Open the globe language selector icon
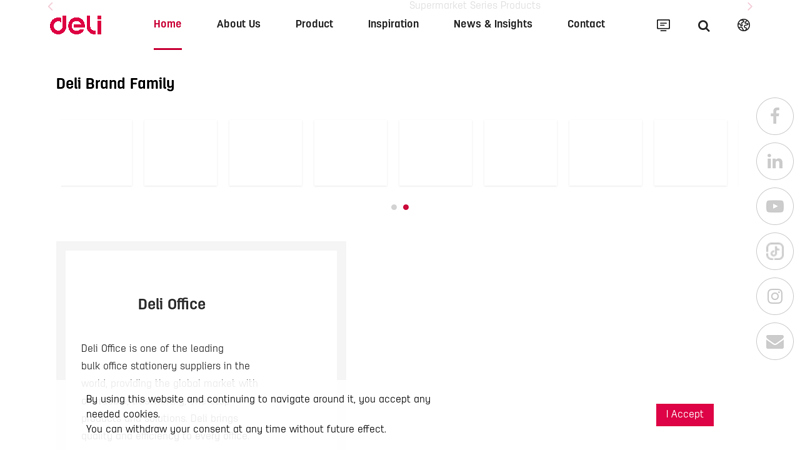Image resolution: width=800 pixels, height=450 pixels. click(x=743, y=25)
